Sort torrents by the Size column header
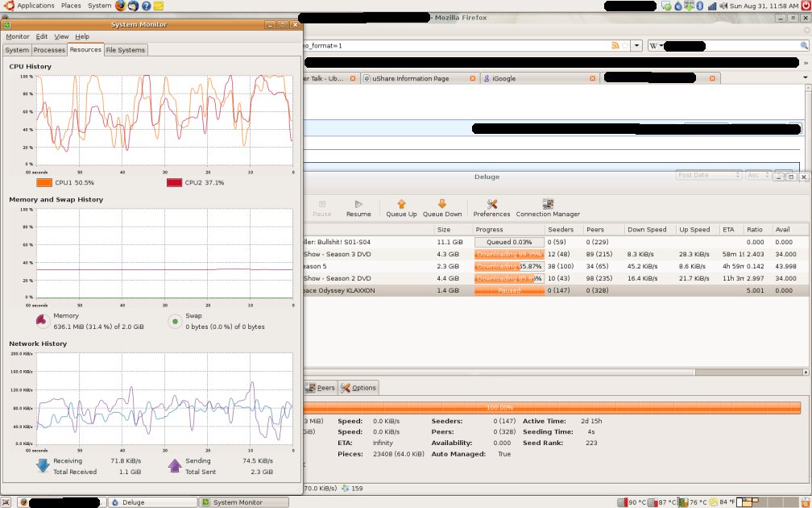Screen dimensions: 812x508 click(x=452, y=230)
